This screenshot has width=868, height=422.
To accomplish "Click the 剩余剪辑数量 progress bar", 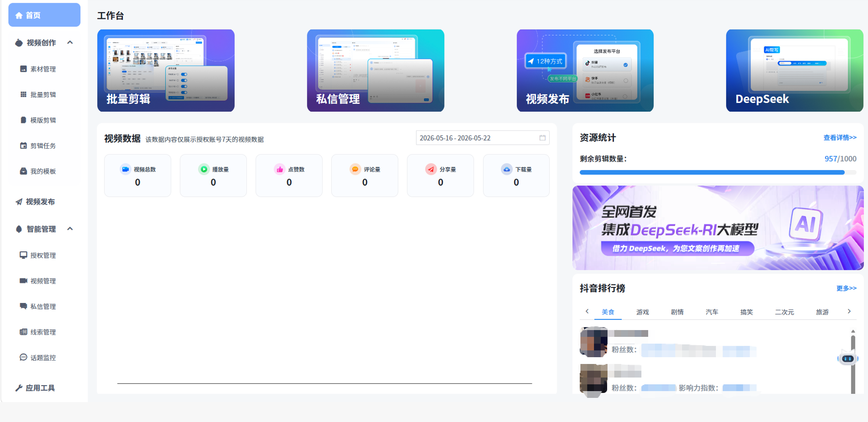I will point(718,173).
